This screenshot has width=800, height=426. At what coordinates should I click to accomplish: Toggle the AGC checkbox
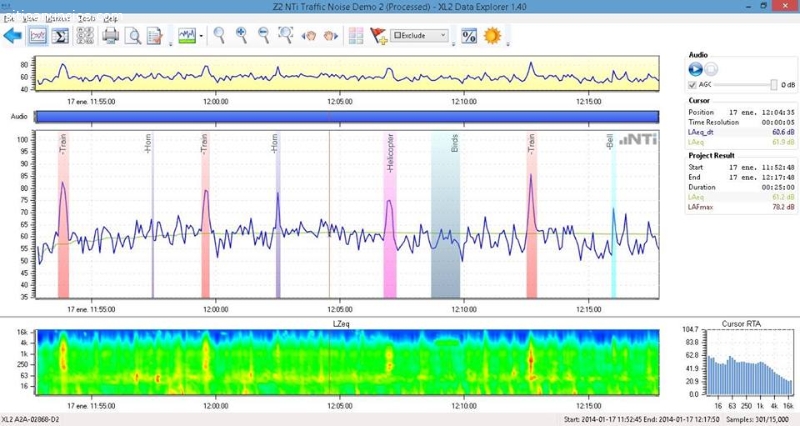693,85
